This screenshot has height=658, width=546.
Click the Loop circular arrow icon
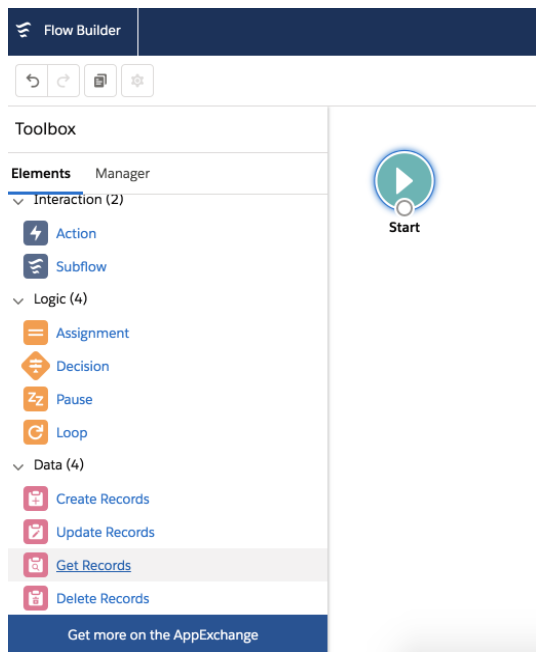click(36, 432)
